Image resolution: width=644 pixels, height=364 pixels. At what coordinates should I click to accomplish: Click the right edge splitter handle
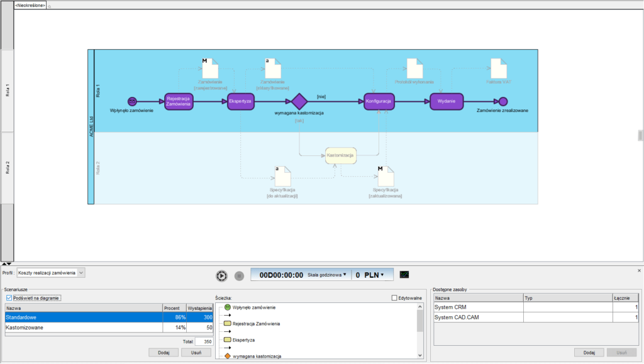coord(640,135)
